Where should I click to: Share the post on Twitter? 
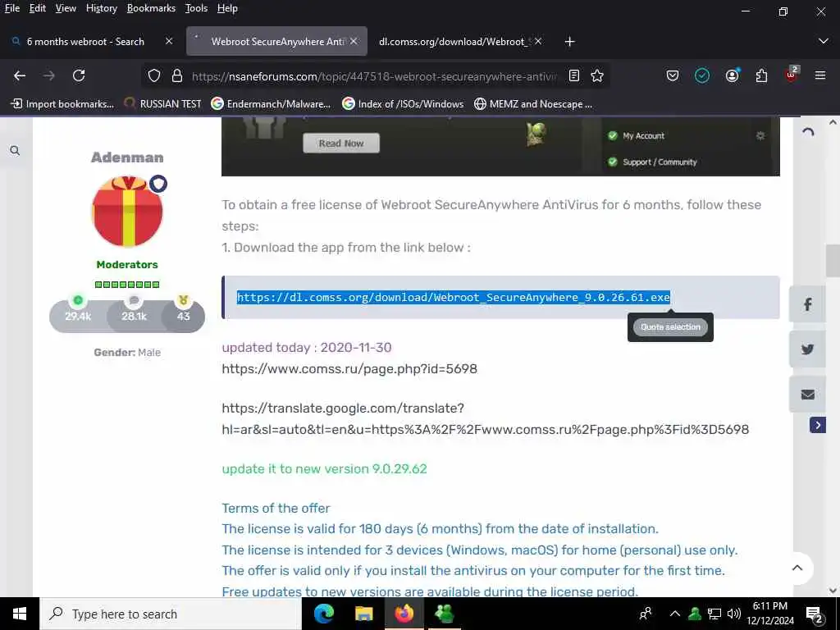coord(807,349)
